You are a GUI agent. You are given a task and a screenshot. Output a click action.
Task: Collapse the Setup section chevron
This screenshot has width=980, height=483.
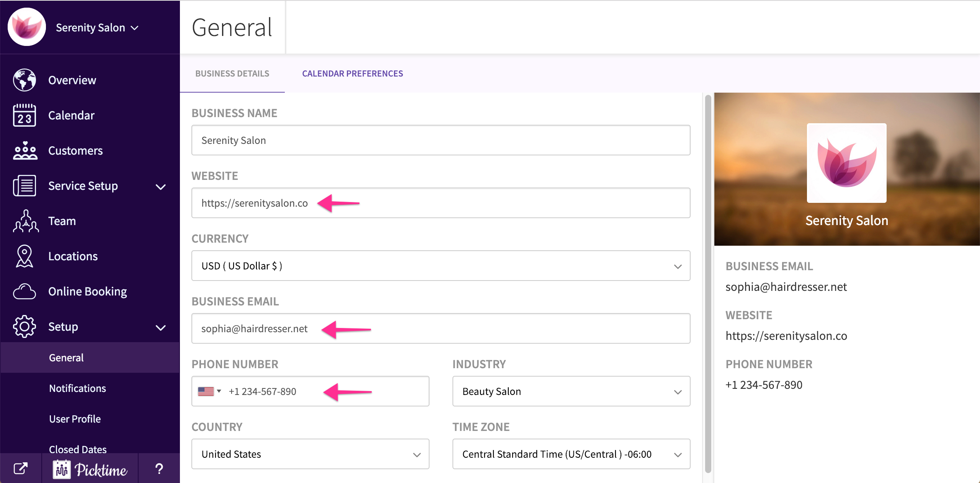point(161,328)
